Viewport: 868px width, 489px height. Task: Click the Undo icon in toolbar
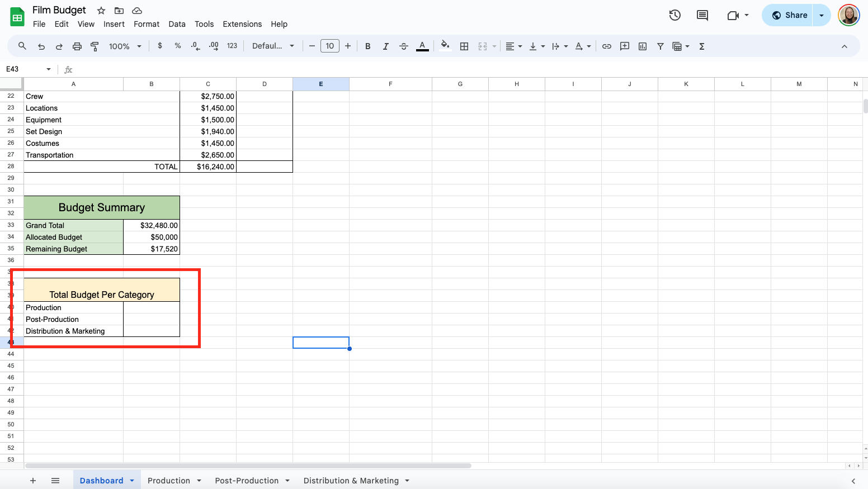click(x=41, y=46)
